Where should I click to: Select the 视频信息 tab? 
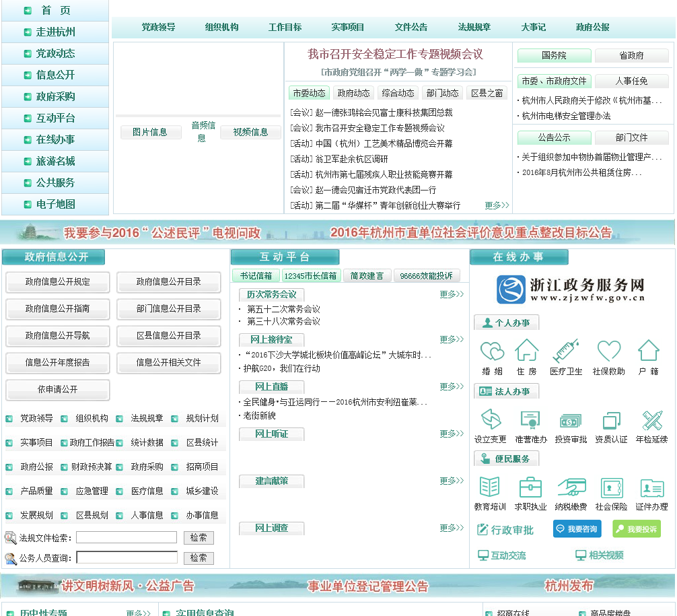coord(250,132)
